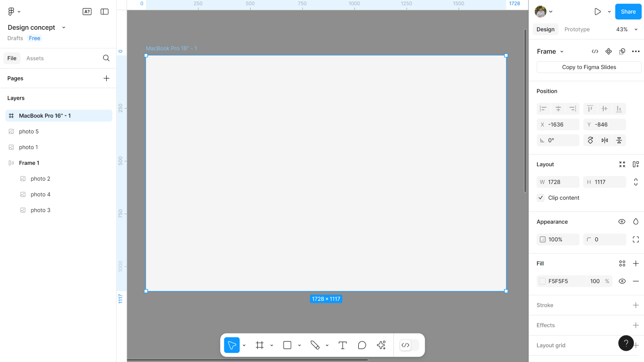The height and width of the screenshot is (362, 644).
Task: Expand the Design concept file menu
Action: point(64,28)
